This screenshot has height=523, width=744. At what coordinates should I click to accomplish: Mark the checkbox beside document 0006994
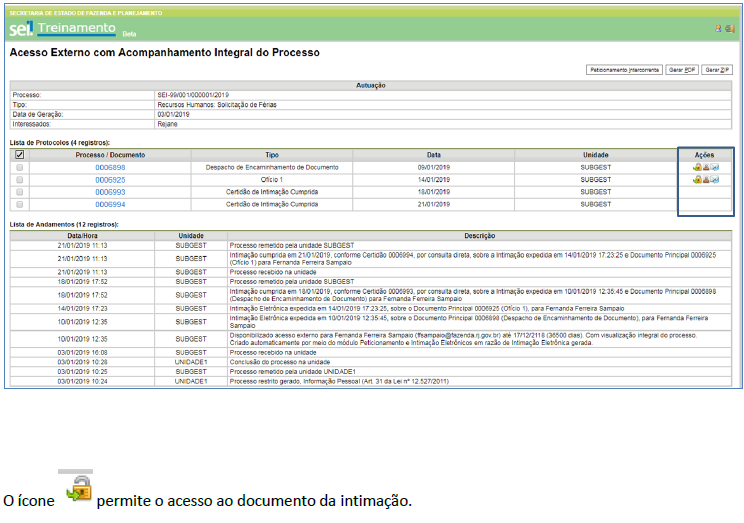pyautogui.click(x=20, y=203)
